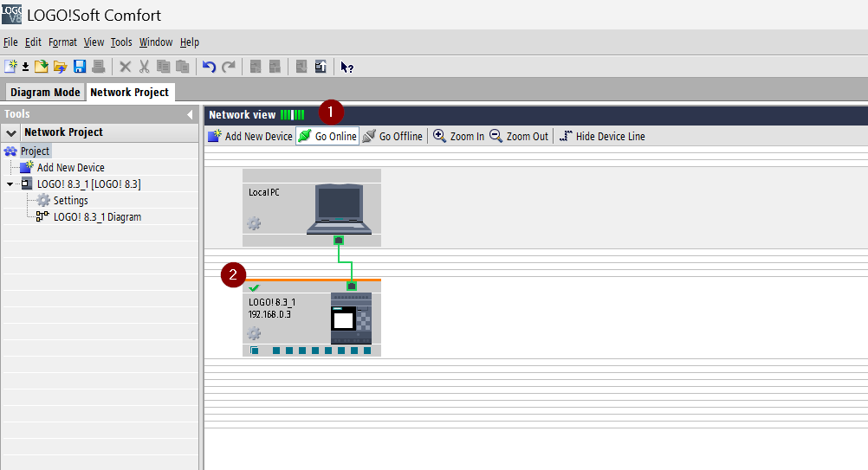This screenshot has width=868, height=470.
Task: Open the dropdown arrow beside New file
Action: click(25, 68)
